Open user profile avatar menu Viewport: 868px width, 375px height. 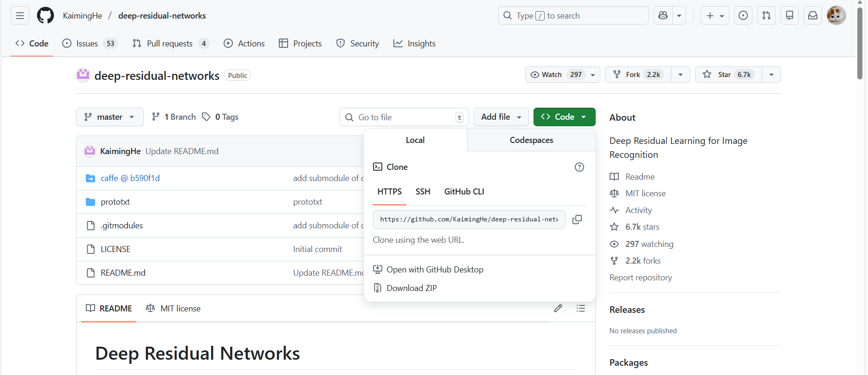836,16
